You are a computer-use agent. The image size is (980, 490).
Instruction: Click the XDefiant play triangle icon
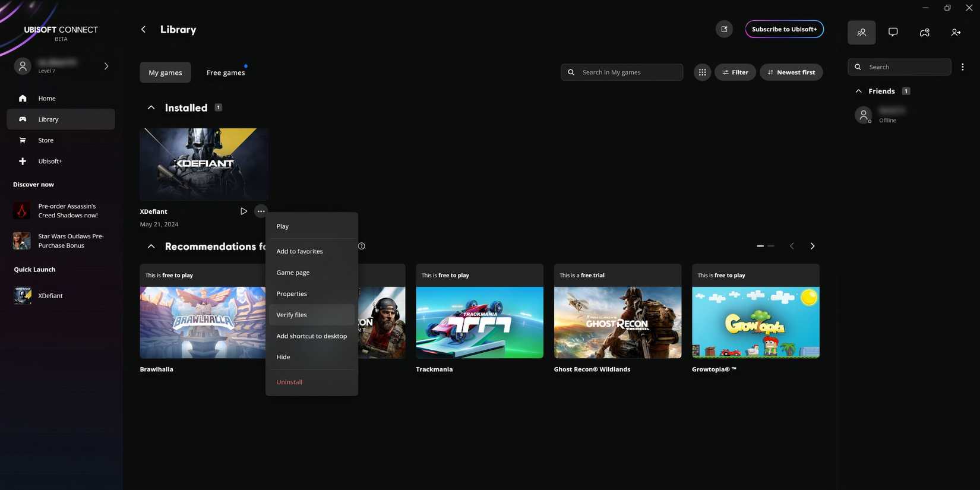244,211
